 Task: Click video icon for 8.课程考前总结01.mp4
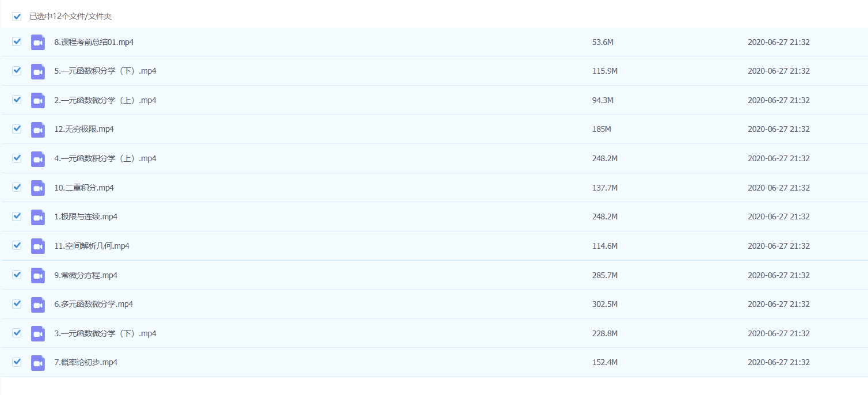point(38,43)
